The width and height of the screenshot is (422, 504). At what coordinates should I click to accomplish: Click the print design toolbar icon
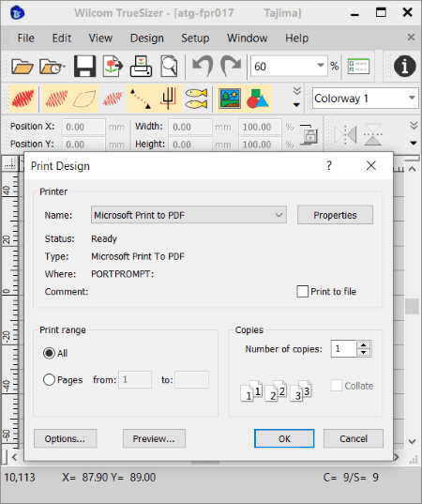tap(141, 67)
